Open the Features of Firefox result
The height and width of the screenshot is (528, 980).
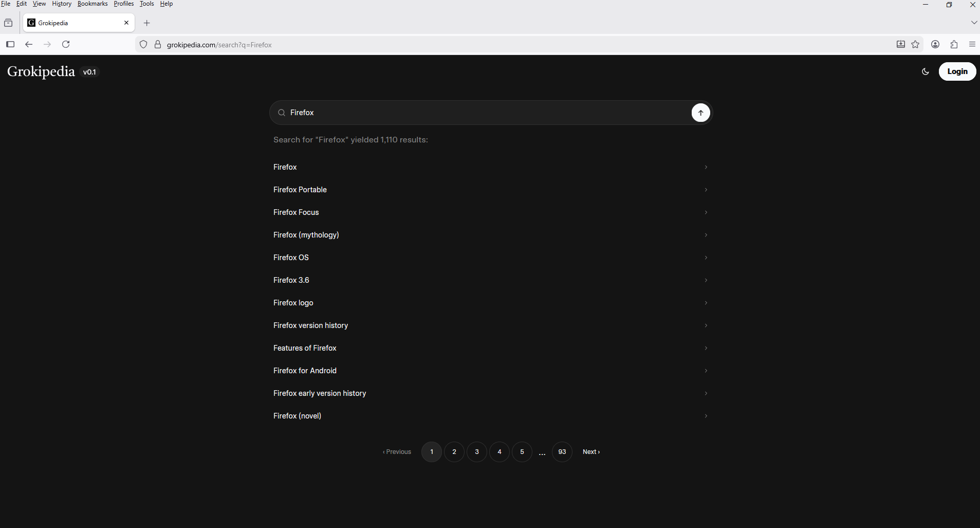(x=491, y=348)
